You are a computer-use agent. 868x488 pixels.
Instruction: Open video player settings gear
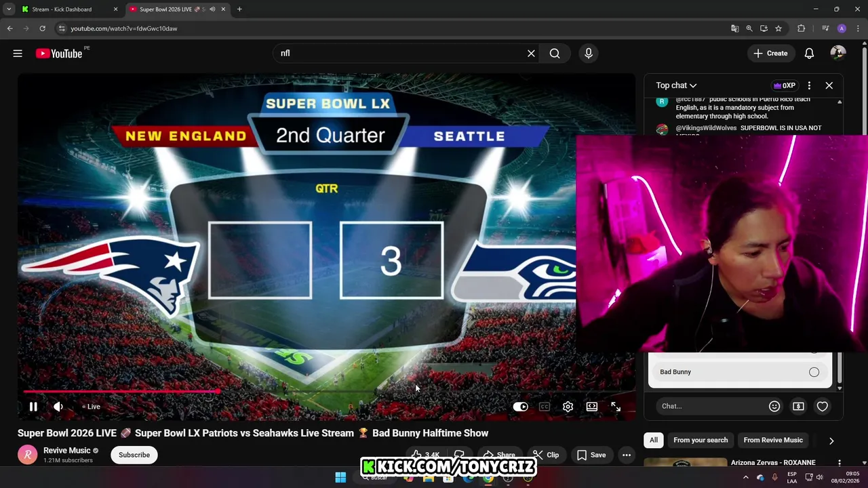pos(568,407)
